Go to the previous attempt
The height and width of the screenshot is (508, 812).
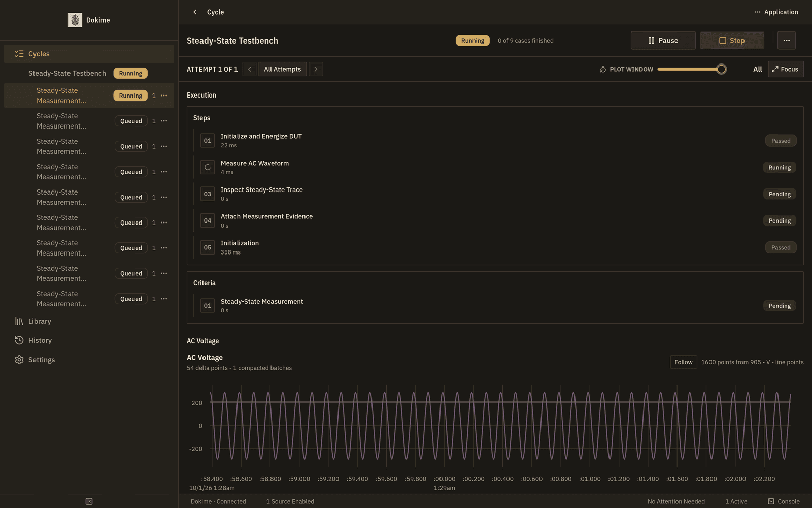(x=249, y=69)
